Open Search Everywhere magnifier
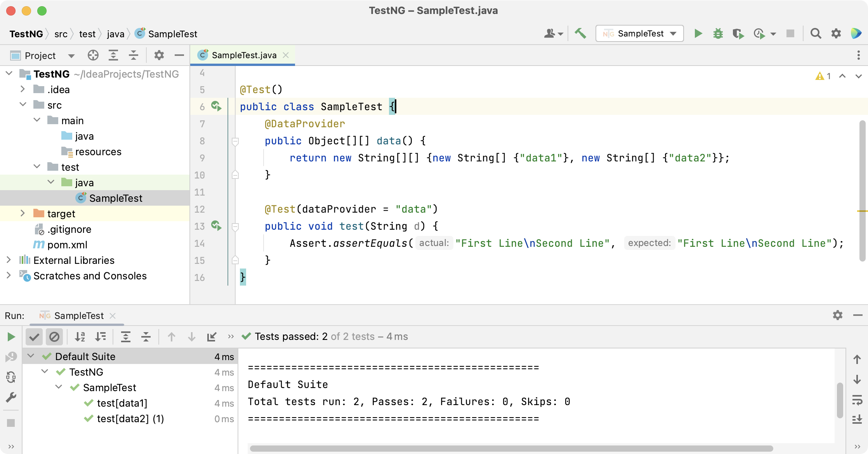 [x=816, y=34]
